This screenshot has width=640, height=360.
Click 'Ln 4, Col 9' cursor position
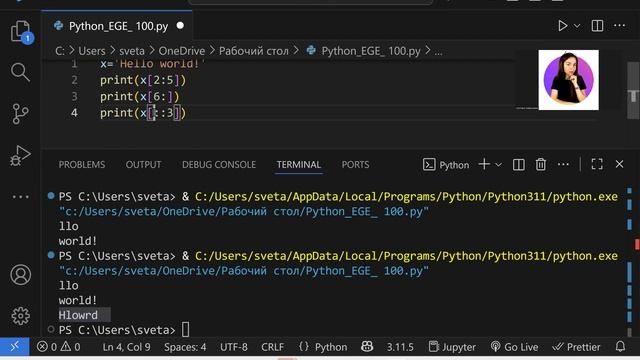coord(126,347)
